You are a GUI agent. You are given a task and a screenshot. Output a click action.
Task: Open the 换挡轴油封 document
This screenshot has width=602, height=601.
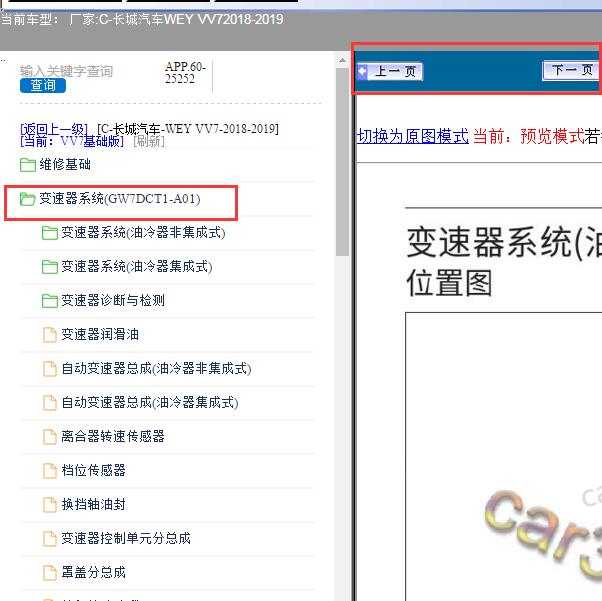click(94, 504)
